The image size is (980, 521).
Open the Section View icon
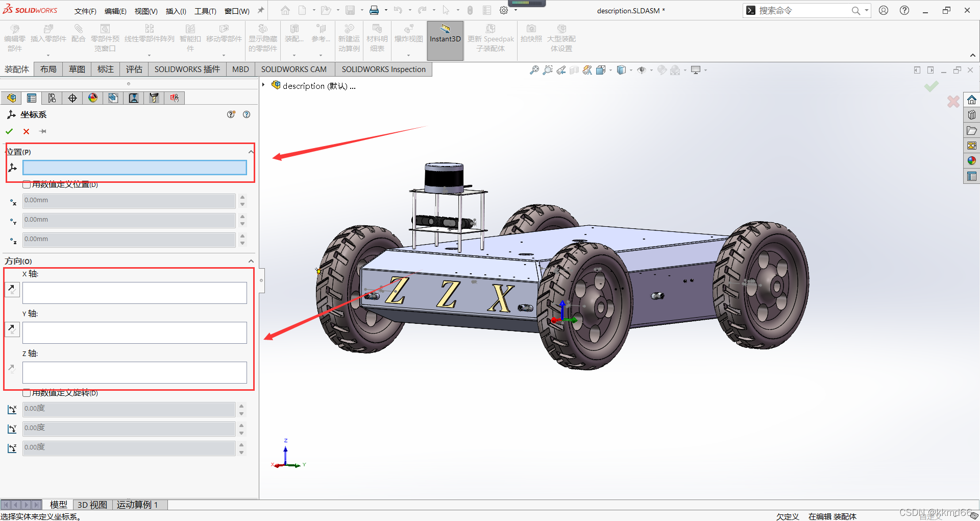[x=574, y=70]
